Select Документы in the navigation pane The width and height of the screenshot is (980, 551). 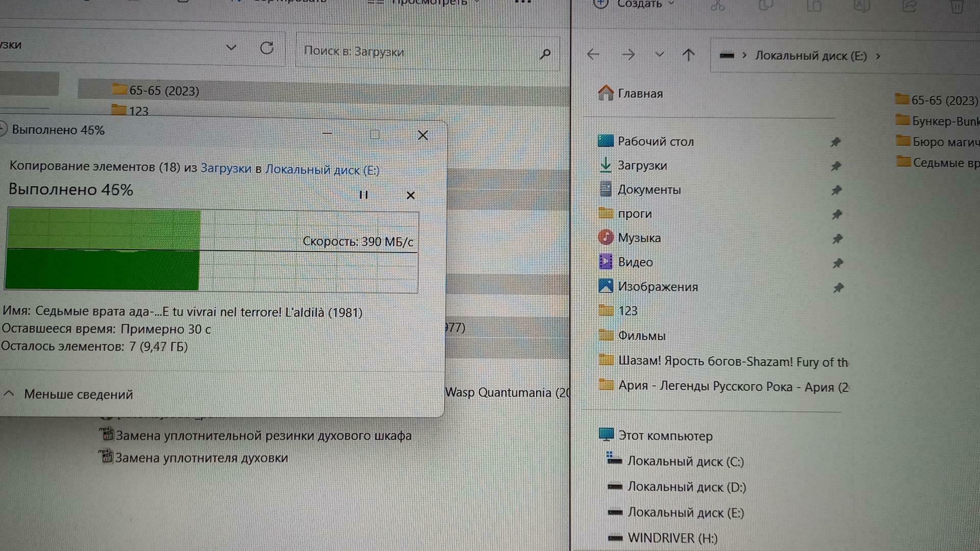coord(640,189)
